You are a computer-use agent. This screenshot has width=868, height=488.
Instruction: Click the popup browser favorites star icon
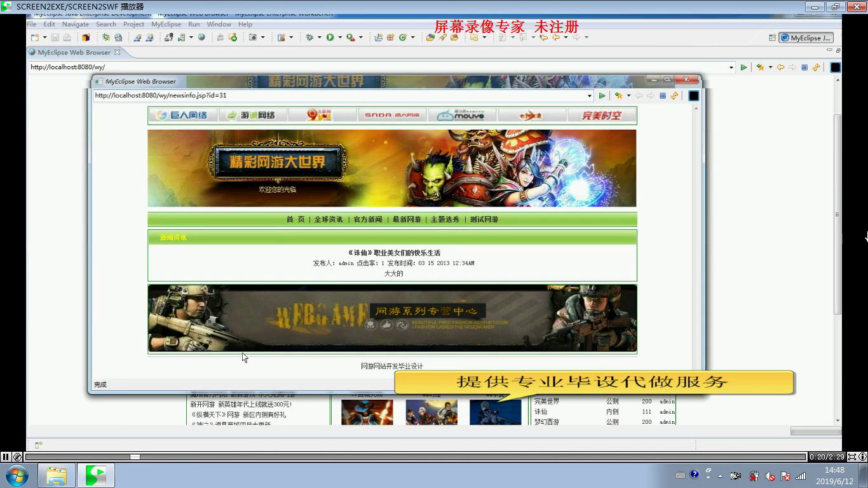click(618, 96)
